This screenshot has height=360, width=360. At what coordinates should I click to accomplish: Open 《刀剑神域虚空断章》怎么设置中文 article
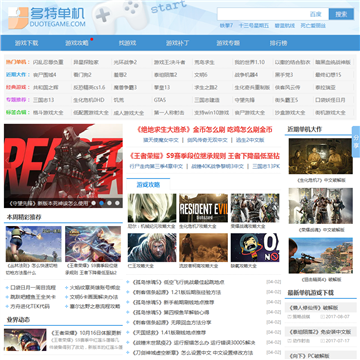(x=193, y=352)
